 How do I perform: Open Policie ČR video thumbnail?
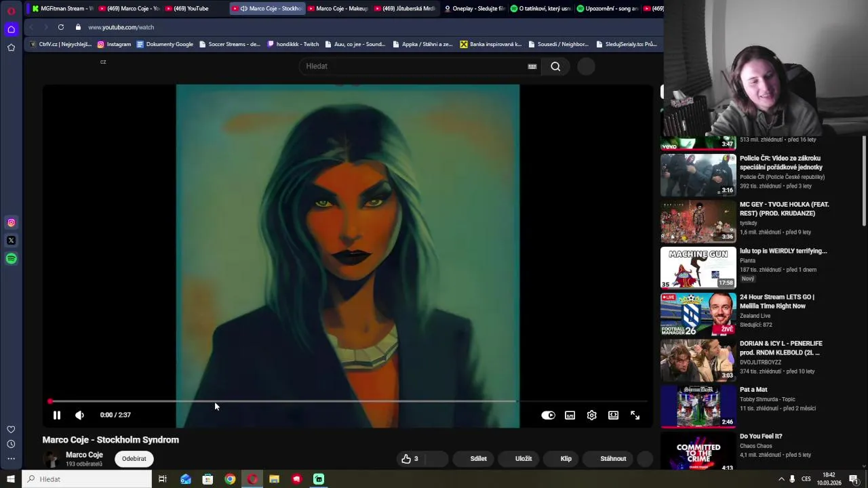click(x=698, y=175)
